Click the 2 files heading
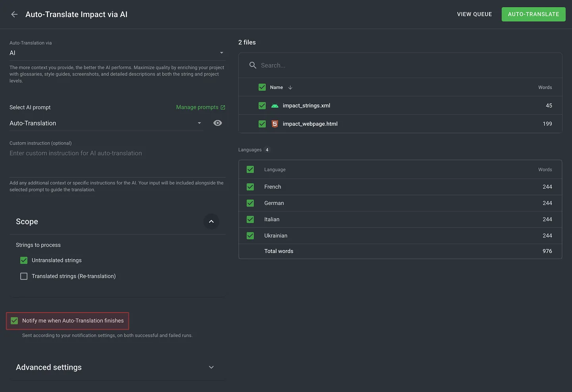This screenshot has height=392, width=572. coord(247,42)
